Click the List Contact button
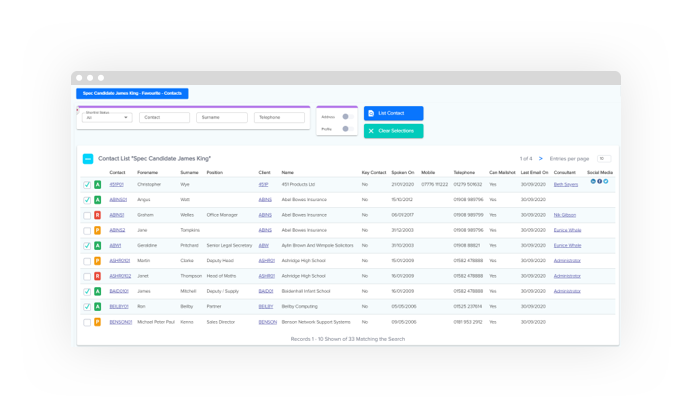The image size is (692, 418). (393, 113)
